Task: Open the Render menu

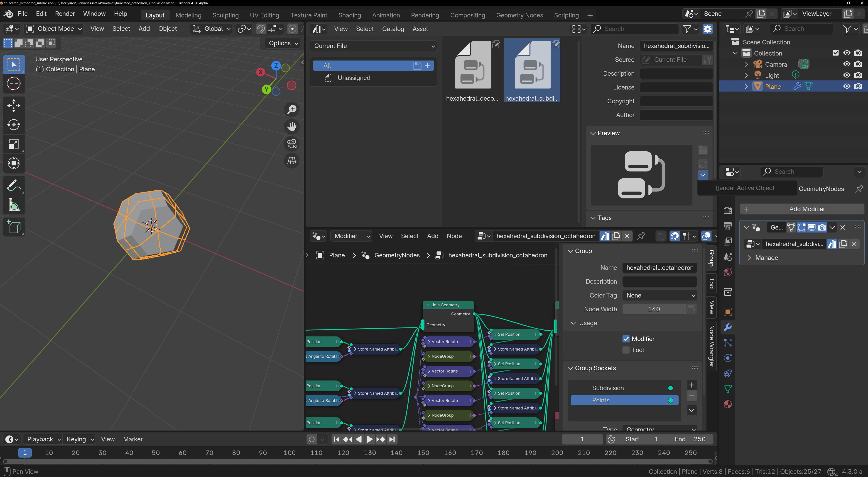Action: coord(65,14)
